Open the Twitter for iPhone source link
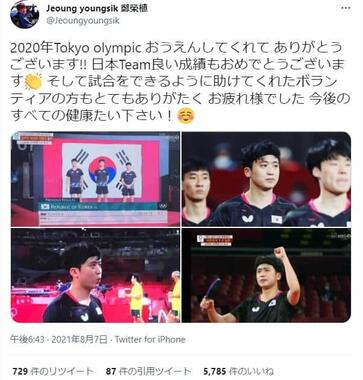Viewport: 363px width, 380px height. pyautogui.click(x=150, y=340)
